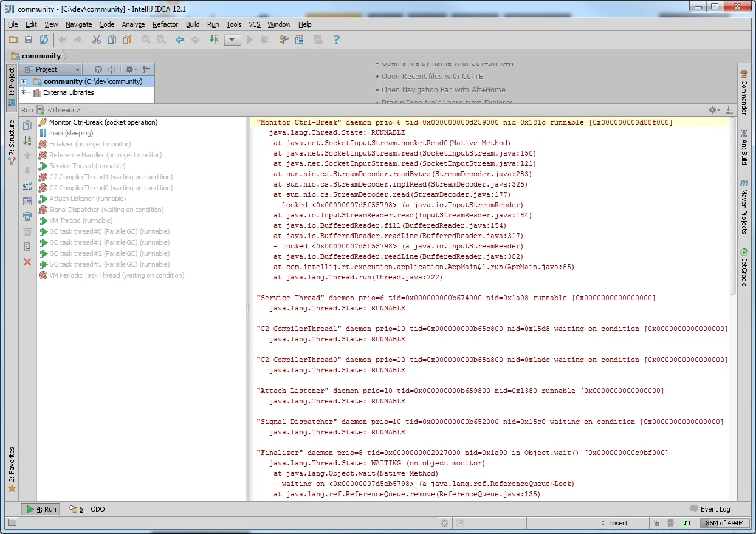Click the Paste toolbar icon
Viewport: 756px width, 534px height.
(x=127, y=39)
